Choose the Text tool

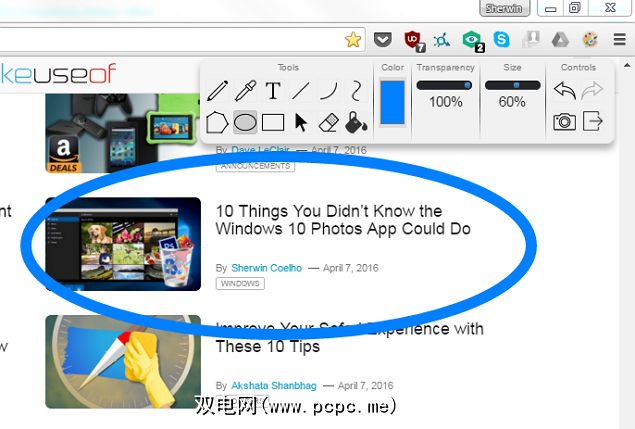click(273, 90)
